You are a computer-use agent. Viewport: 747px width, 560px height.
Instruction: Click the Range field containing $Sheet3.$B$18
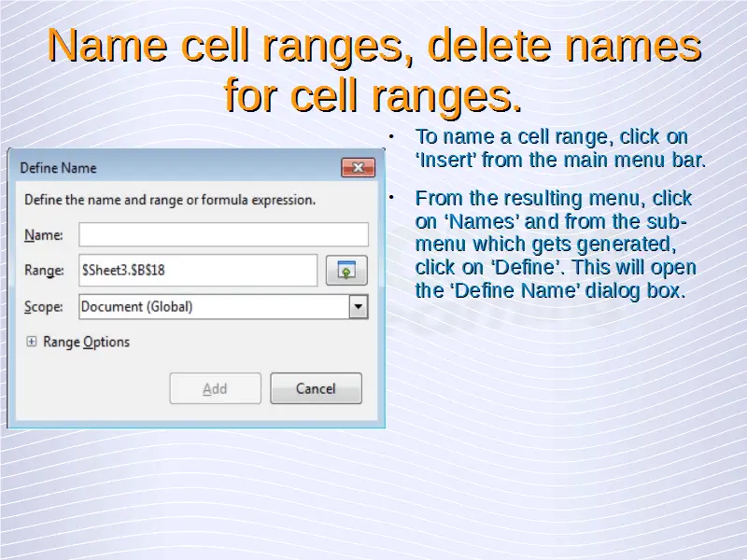(x=198, y=271)
